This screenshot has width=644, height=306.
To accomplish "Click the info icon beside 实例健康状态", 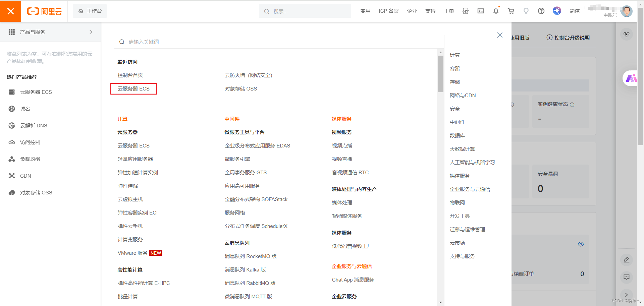I will 572,105.
